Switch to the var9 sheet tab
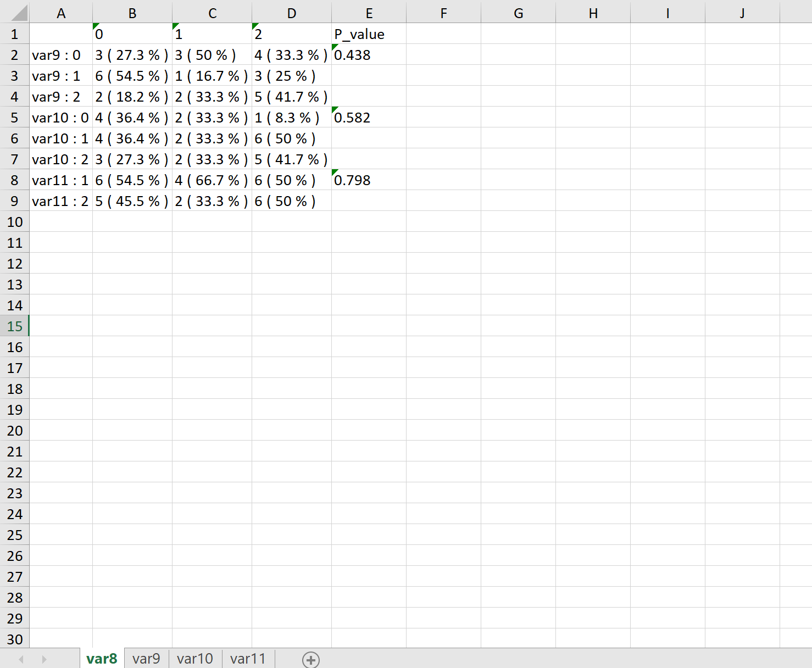 pyautogui.click(x=146, y=658)
